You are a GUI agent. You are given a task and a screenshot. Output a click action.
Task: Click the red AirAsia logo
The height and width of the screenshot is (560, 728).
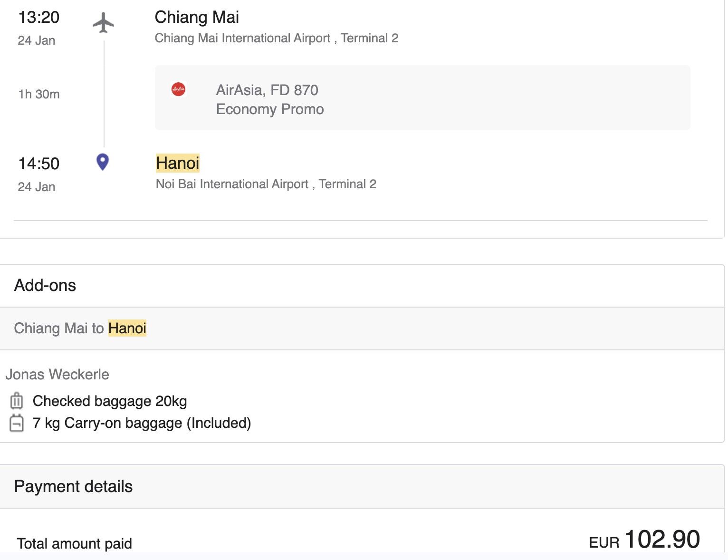179,89
